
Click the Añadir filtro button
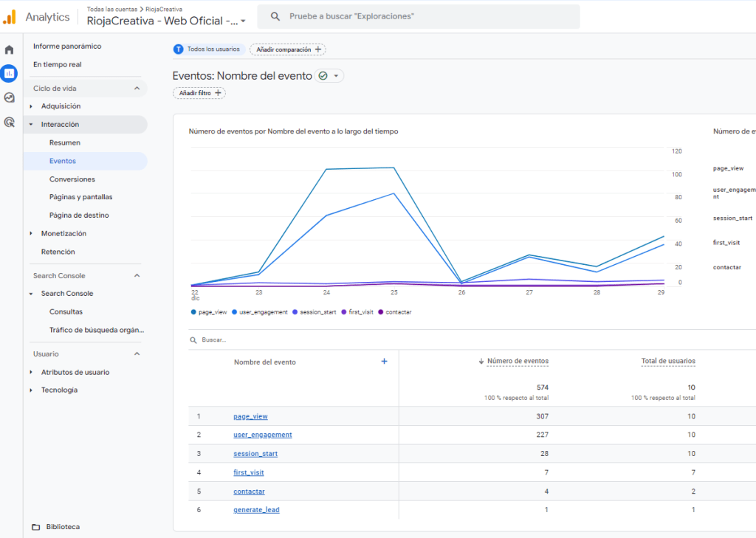(x=199, y=92)
